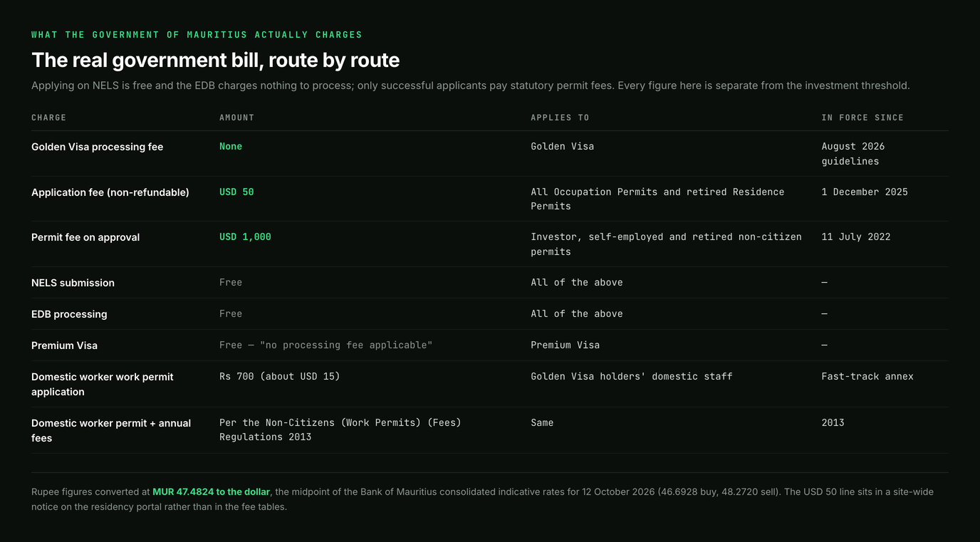Viewport: 980px width, 542px height.
Task: Click "All Occupation Permits and retired Residence Permits"
Action: (657, 199)
